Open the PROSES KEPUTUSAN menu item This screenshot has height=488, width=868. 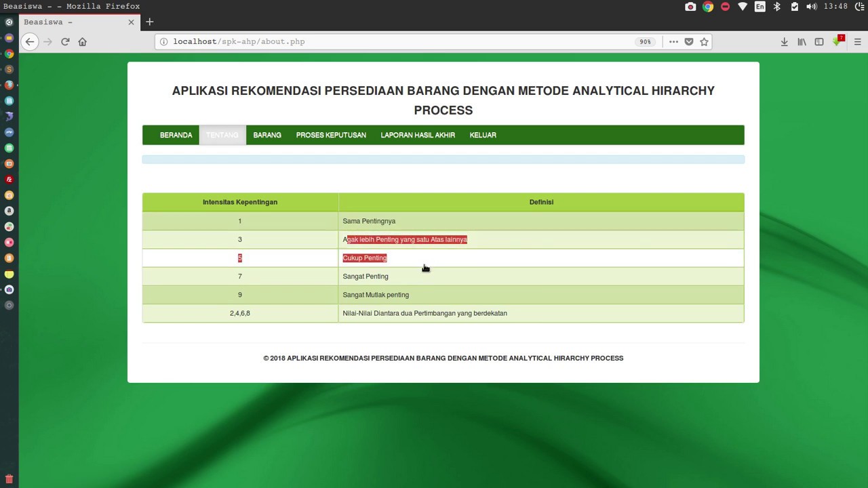(331, 135)
